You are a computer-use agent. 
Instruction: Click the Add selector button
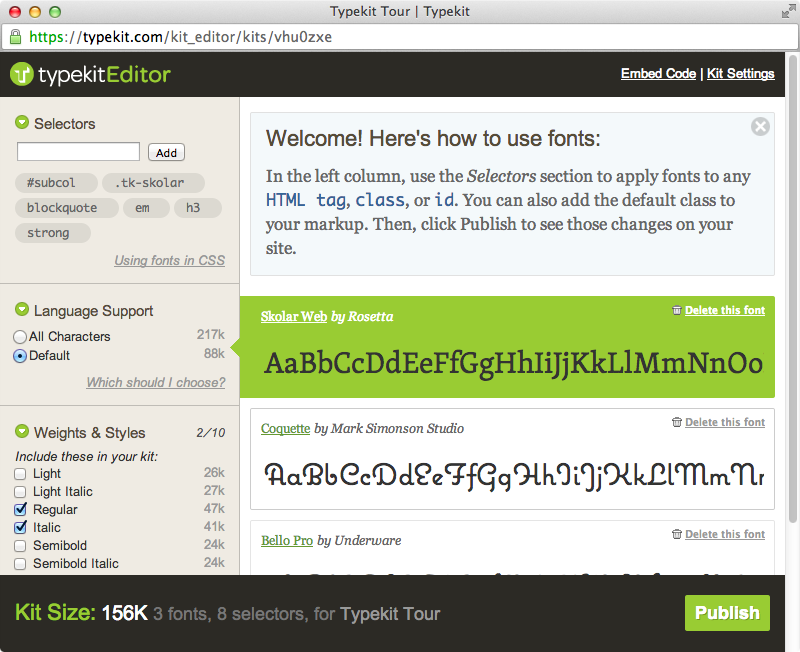click(166, 153)
